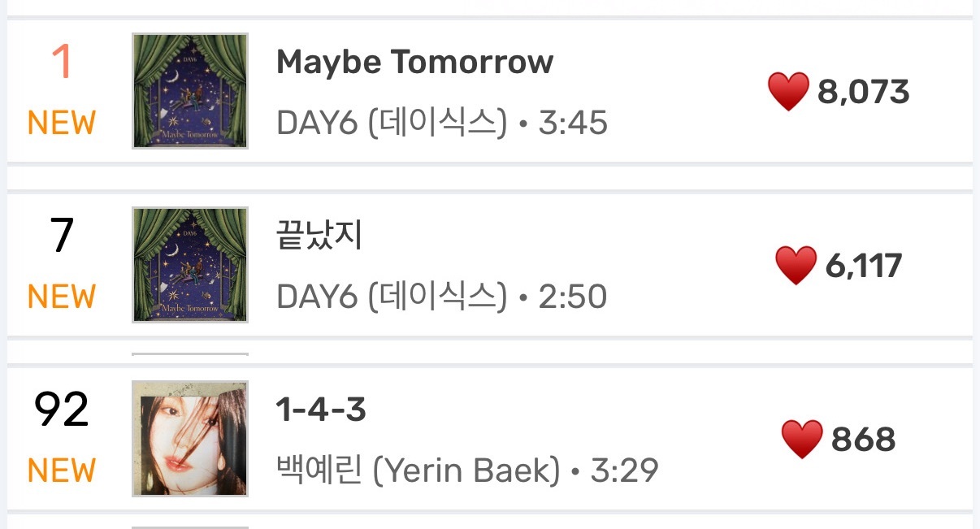Click the NEW badge under rank 92
Viewport: 980px width, 529px height.
(62, 470)
